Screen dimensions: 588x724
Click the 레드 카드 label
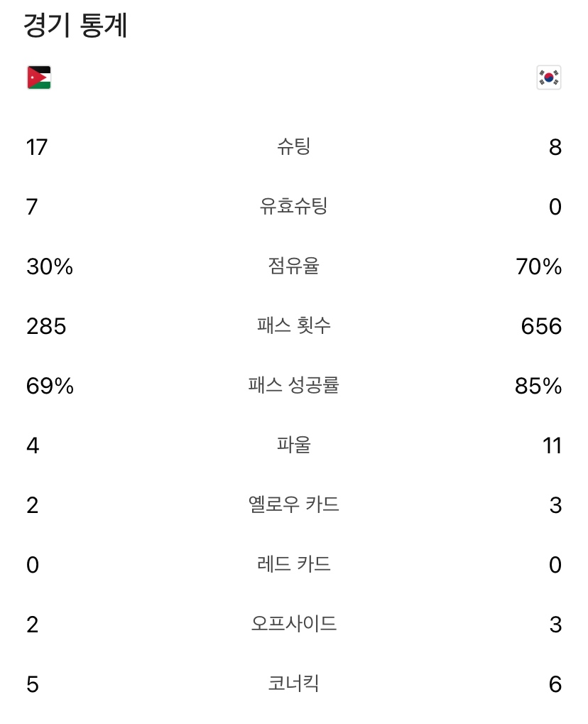[294, 564]
